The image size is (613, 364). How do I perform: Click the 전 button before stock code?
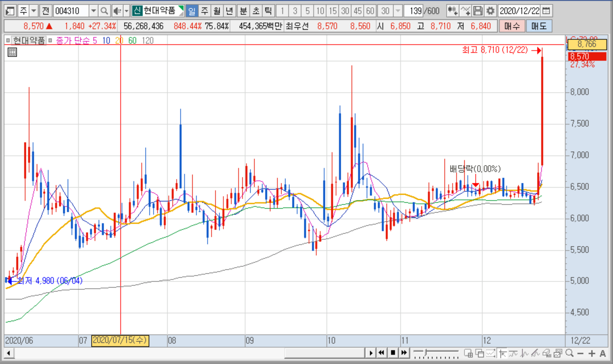tap(46, 11)
